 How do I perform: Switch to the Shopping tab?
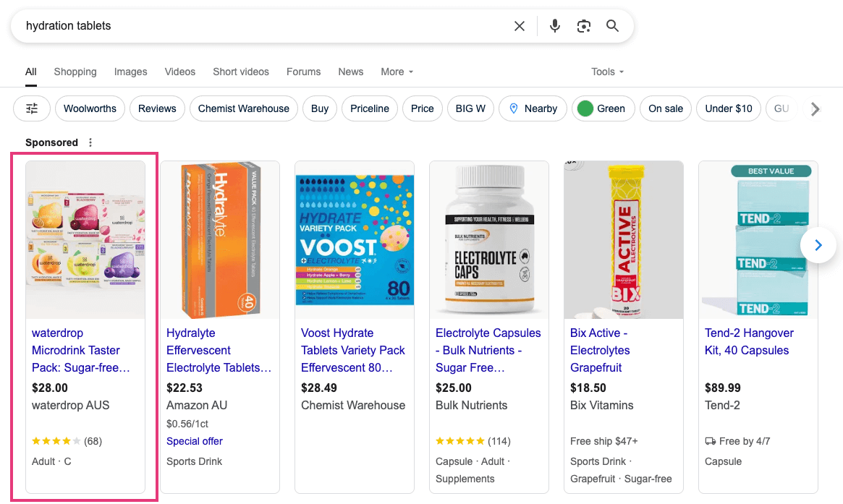coord(75,72)
